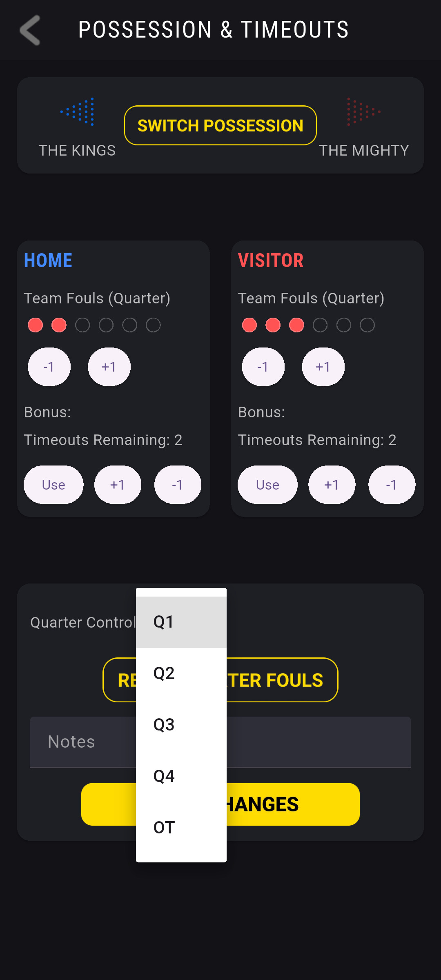This screenshot has height=980, width=441.
Task: Toggle the first HOME foul dot off
Action: click(36, 325)
